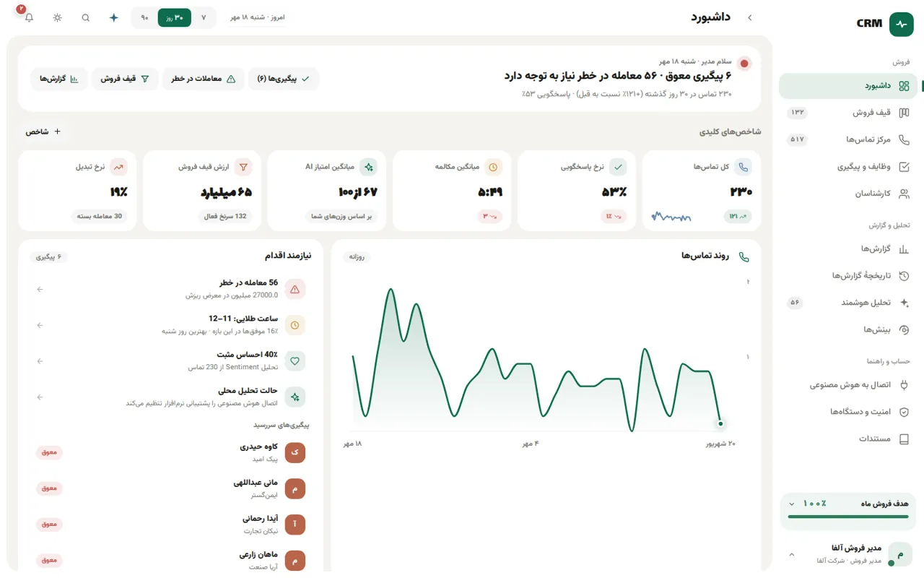This screenshot has width=924, height=578.
Task: Click the last data point on calls chart
Action: (720, 423)
